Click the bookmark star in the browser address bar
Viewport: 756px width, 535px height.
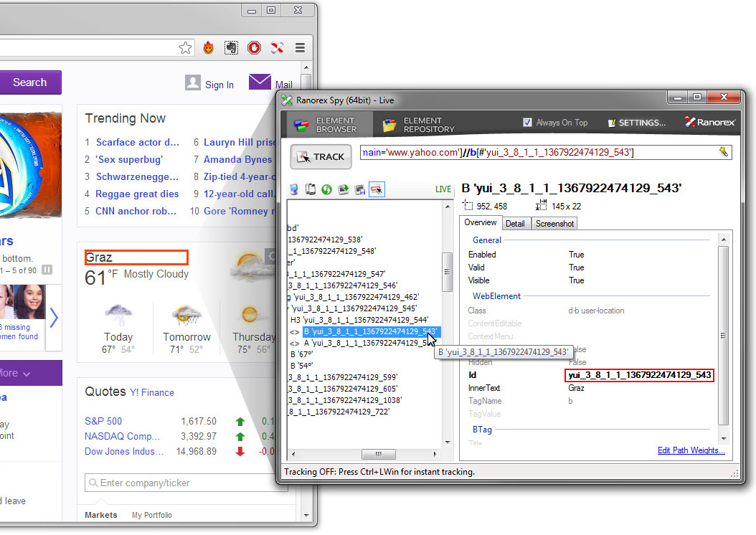[185, 48]
